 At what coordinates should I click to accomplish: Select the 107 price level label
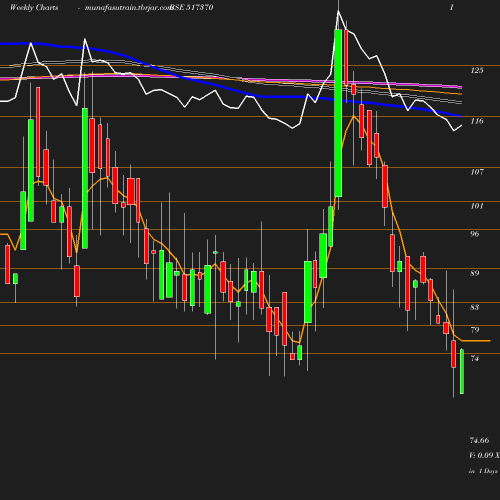(x=477, y=172)
